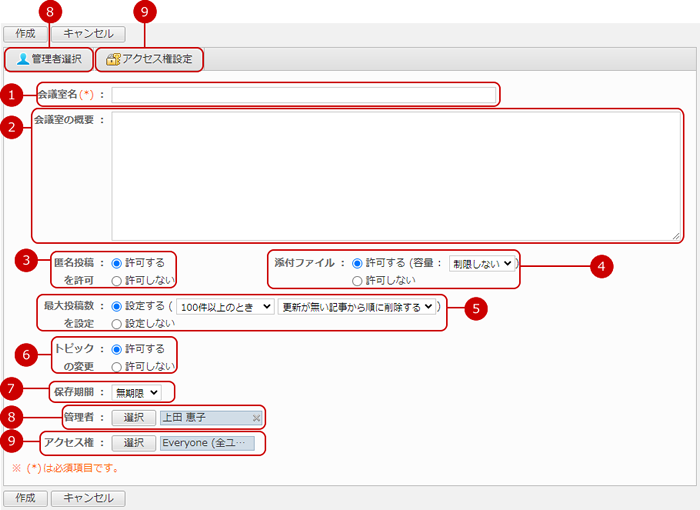Screen dimensions: 700x510
Task: Select 許可する for 匿名投稿
Action: tap(117, 263)
